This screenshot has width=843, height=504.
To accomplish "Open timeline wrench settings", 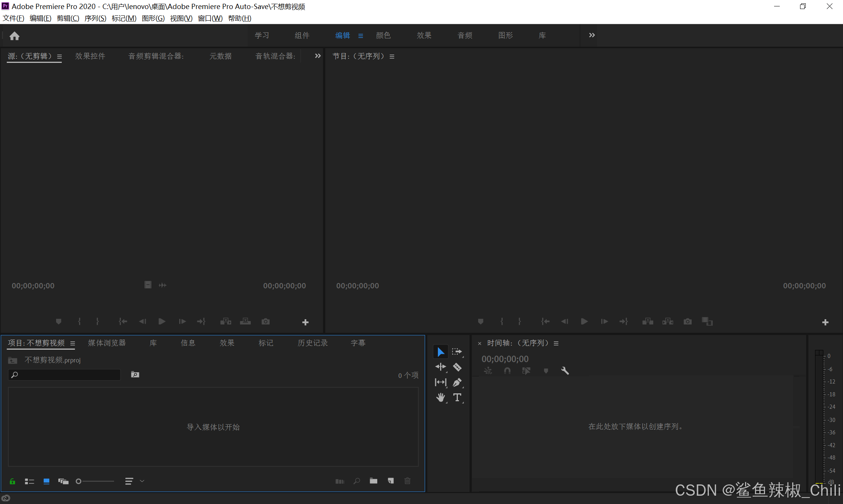I will click(565, 371).
